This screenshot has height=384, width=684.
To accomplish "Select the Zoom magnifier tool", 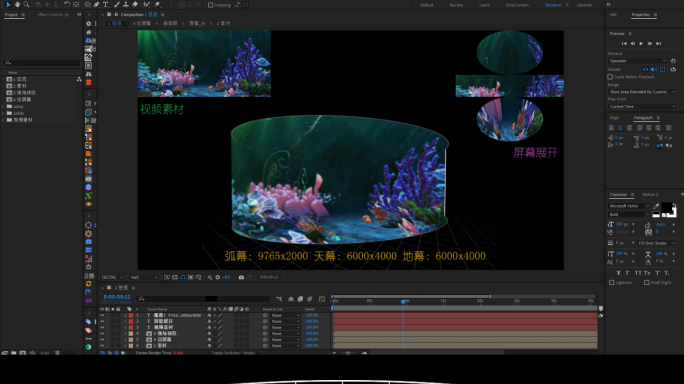I will (26, 4).
